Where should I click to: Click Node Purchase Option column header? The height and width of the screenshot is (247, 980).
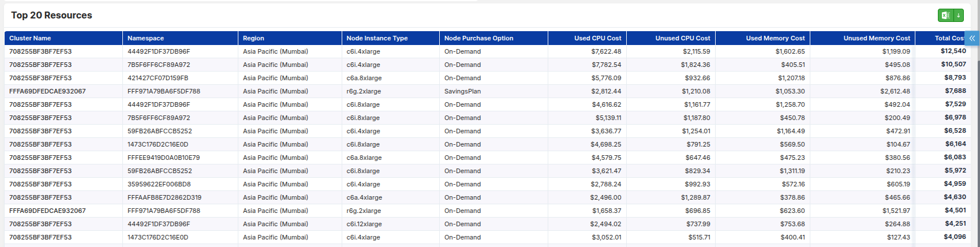478,38
